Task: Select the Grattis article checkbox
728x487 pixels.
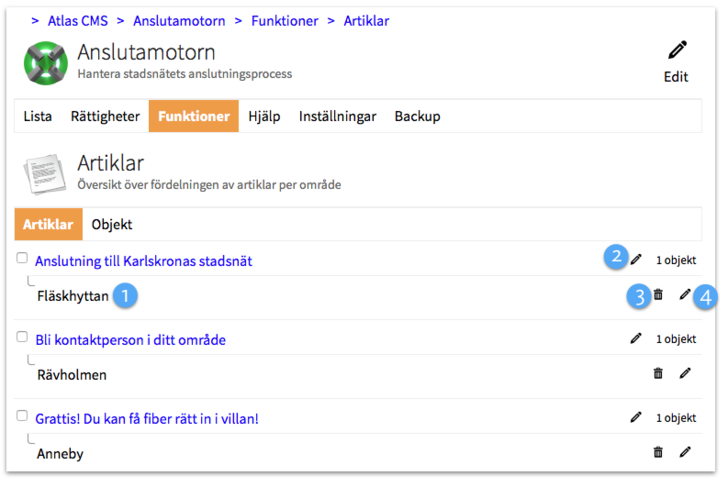Action: [x=22, y=416]
